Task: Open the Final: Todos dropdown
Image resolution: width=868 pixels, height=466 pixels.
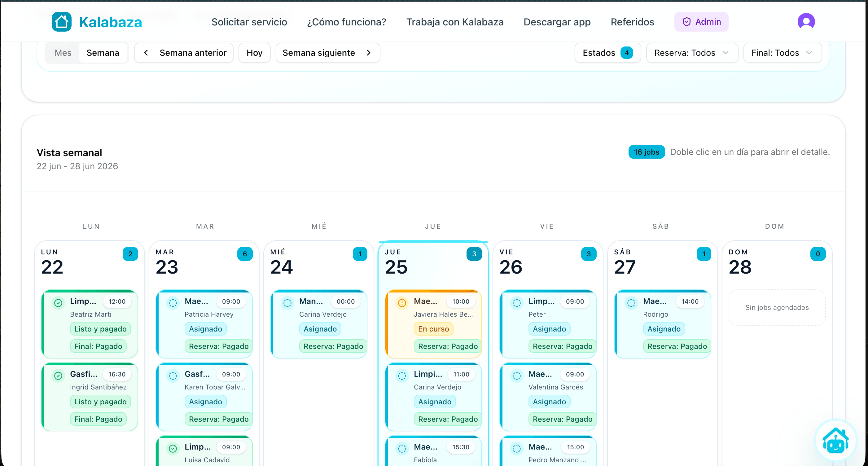Action: [x=782, y=53]
